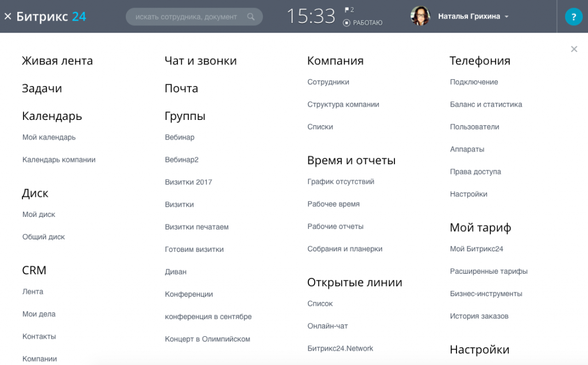The width and height of the screenshot is (588, 365).
Task: Open the Визитки 2017 group
Action: (188, 182)
